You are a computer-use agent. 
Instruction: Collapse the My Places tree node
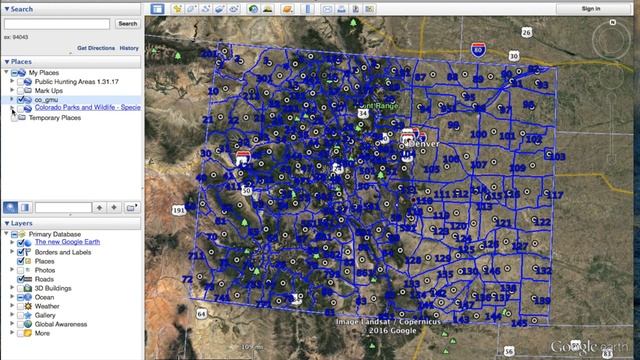(x=6, y=72)
